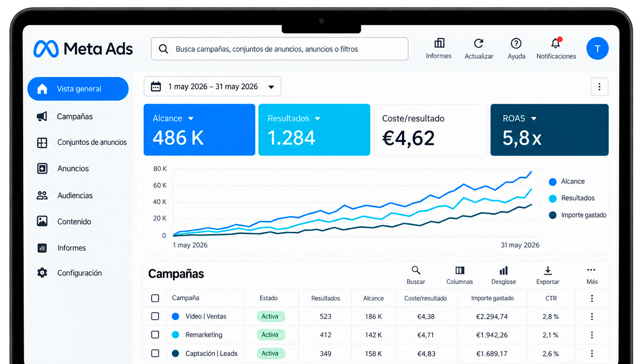The height and width of the screenshot is (364, 644).
Task: Sort table by Resultados column header
Action: 325,298
